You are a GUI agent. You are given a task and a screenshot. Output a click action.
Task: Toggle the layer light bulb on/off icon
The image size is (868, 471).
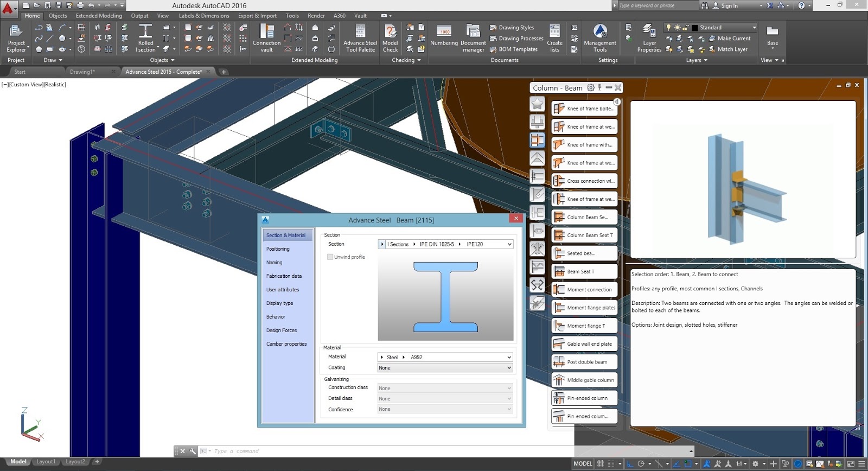669,27
